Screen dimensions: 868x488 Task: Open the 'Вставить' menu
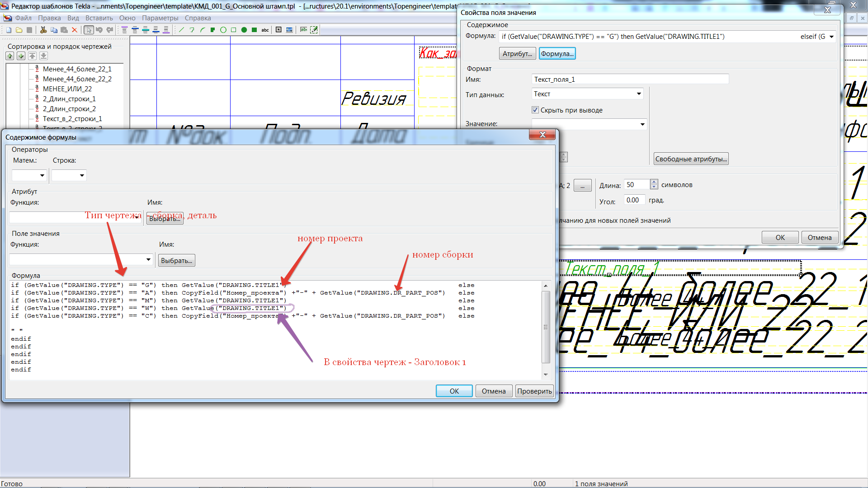coord(99,18)
